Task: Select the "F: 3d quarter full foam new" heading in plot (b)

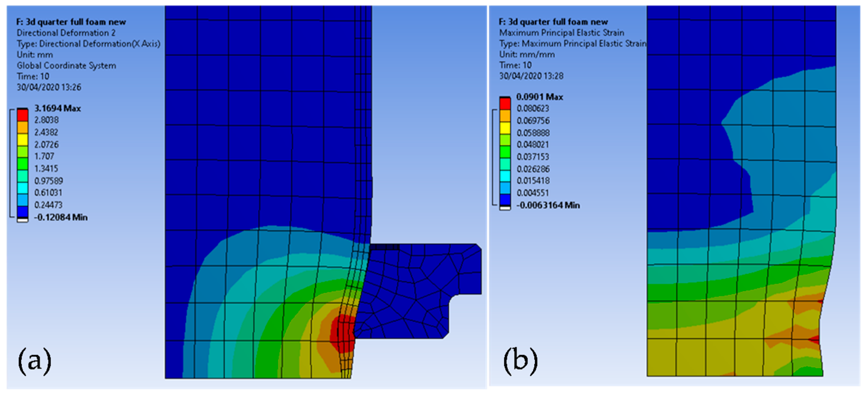Action: [553, 22]
